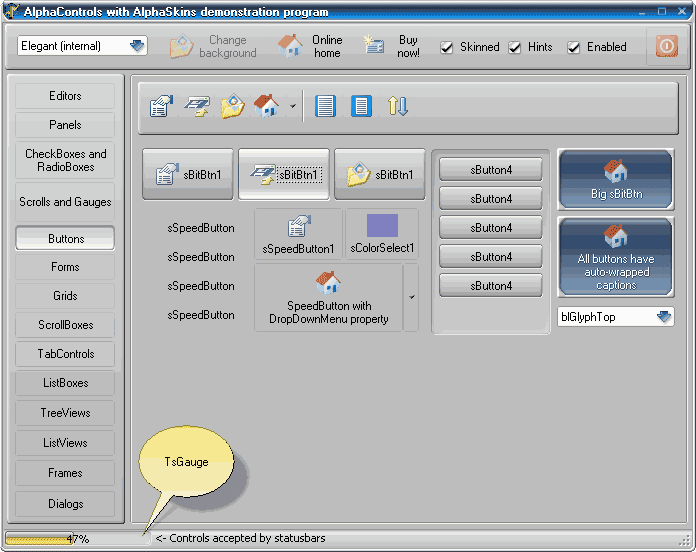Toggle the Hints checkbox
Image resolution: width=696 pixels, height=552 pixels.
point(514,47)
